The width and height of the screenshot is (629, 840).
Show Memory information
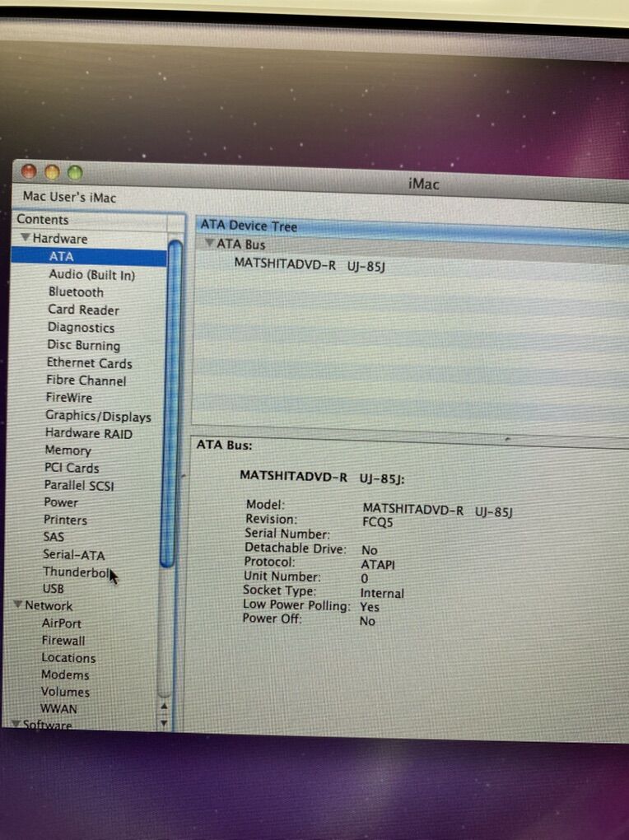[68, 450]
